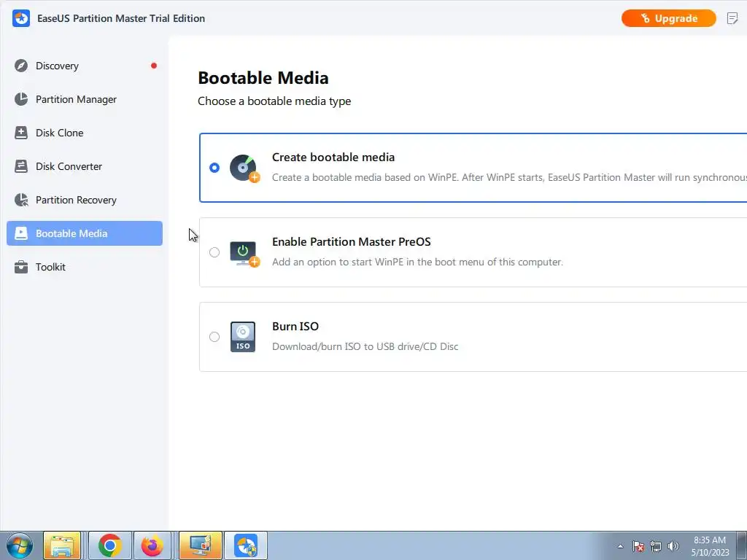Switch to Disk Converter
The height and width of the screenshot is (560, 747).
click(x=85, y=166)
